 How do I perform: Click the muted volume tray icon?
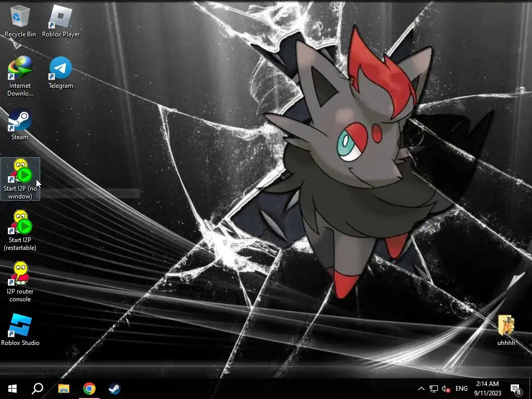pos(446,389)
